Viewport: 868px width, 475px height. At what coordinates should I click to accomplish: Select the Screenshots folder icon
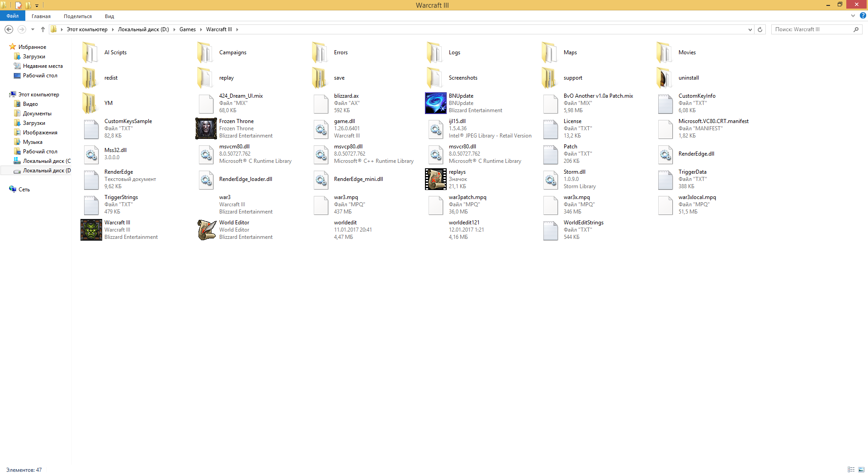[x=435, y=78]
